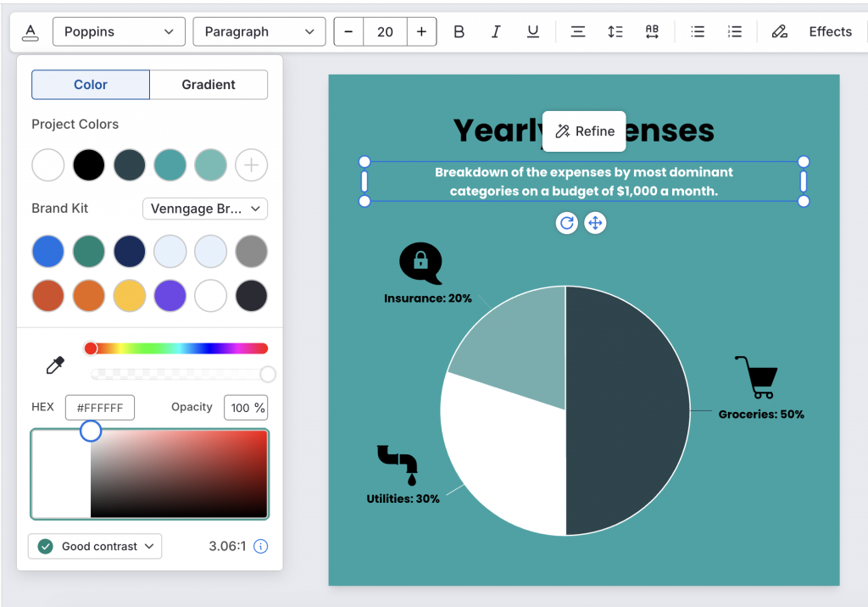The image size is (868, 607).
Task: Select the Insurance lock speech-bubble icon
Action: point(420,263)
